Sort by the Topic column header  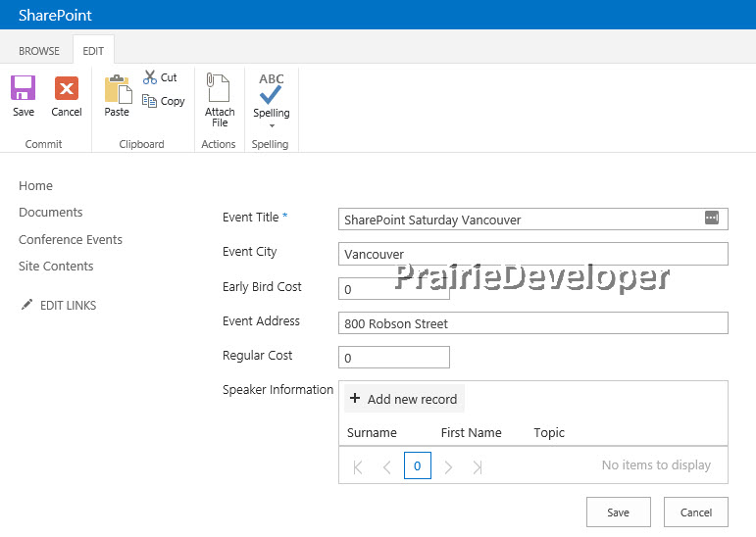(549, 432)
